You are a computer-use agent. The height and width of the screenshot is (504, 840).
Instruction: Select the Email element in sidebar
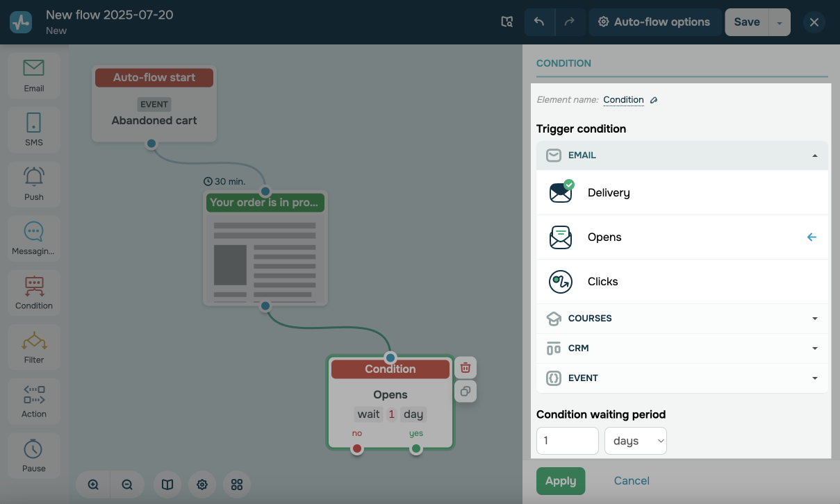click(x=33, y=75)
